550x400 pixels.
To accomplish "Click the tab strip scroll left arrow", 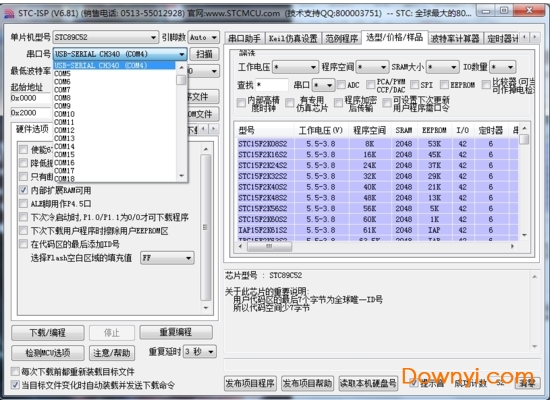I will tap(525, 37).
